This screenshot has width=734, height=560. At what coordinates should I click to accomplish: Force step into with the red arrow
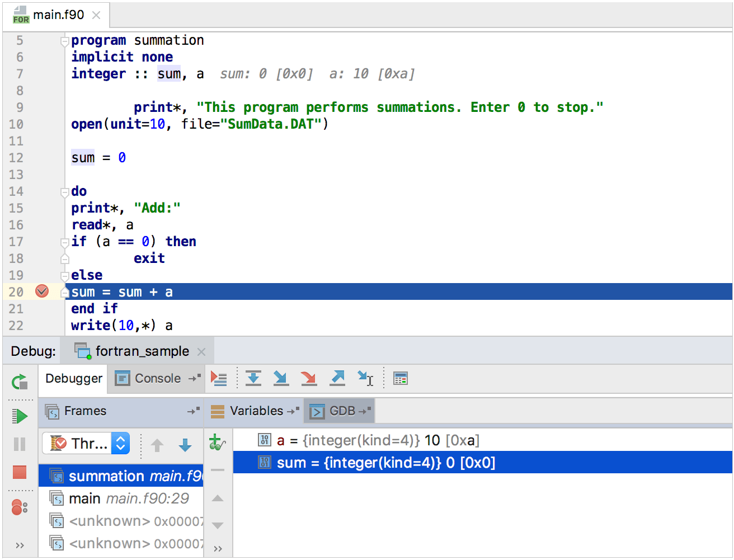pyautogui.click(x=308, y=378)
